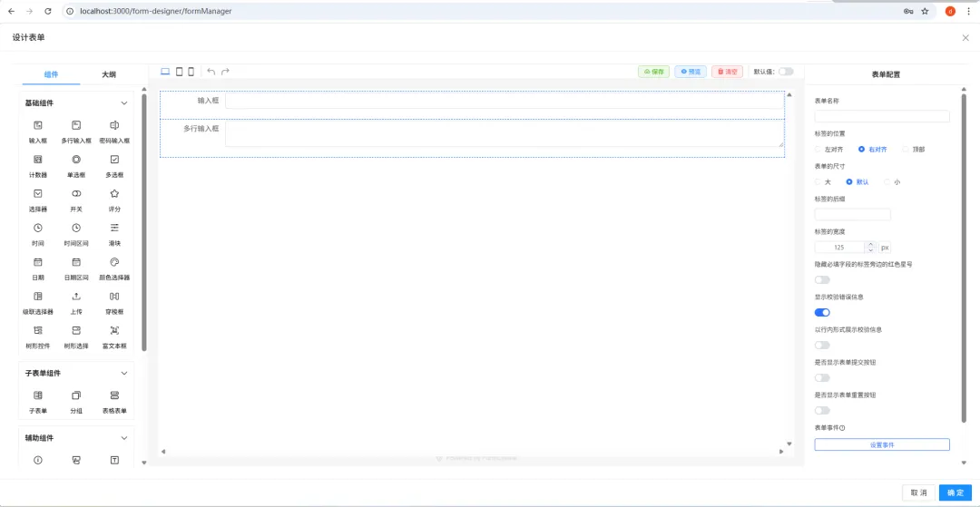Select the 开关 switch component icon

pyautogui.click(x=76, y=193)
